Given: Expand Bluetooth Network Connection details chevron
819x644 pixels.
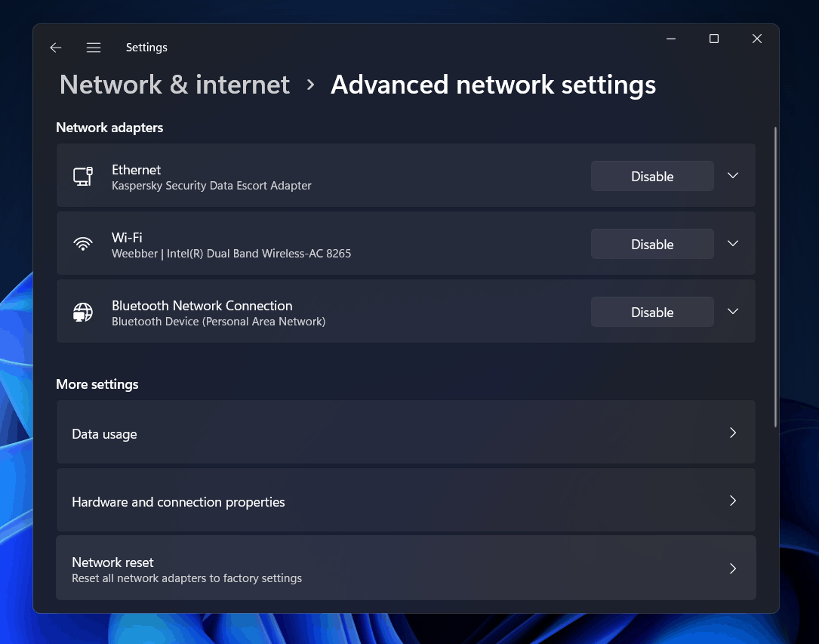Looking at the screenshot, I should click(733, 311).
